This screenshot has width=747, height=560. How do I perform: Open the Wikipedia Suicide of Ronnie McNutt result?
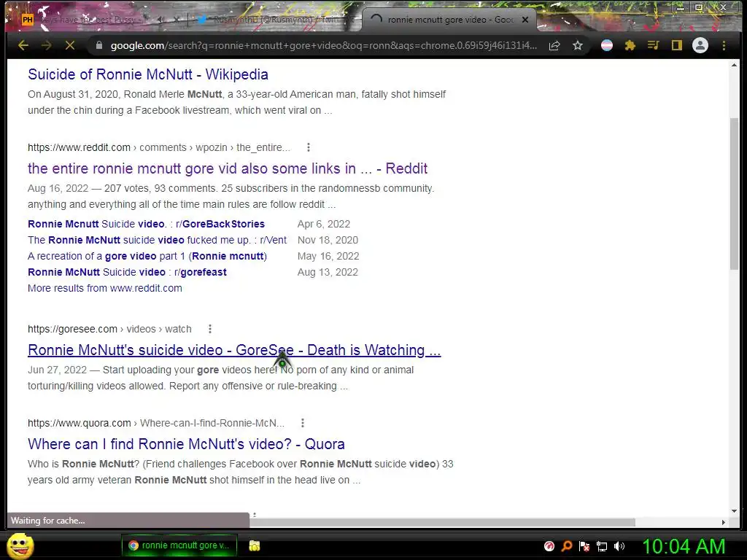point(147,74)
